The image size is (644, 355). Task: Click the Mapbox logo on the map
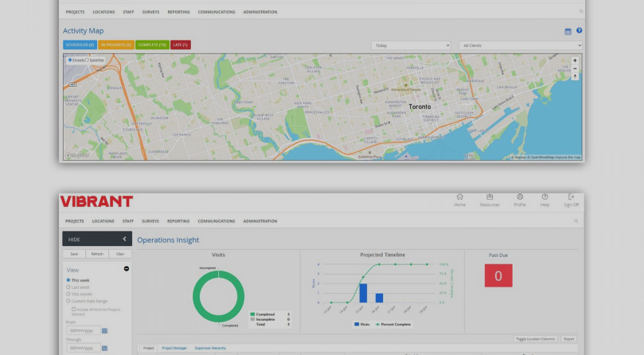pos(76,156)
